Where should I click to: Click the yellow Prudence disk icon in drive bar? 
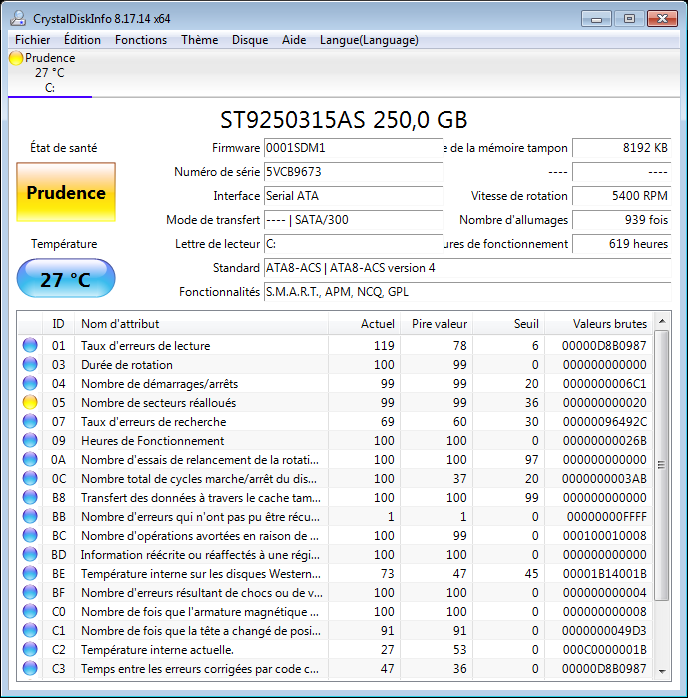pos(16,58)
